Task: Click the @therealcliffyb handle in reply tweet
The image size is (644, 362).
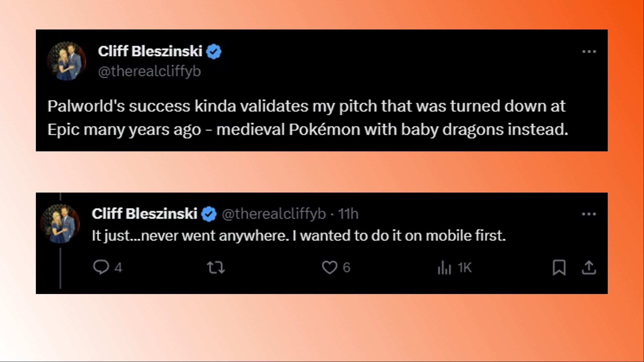Action: point(274,214)
